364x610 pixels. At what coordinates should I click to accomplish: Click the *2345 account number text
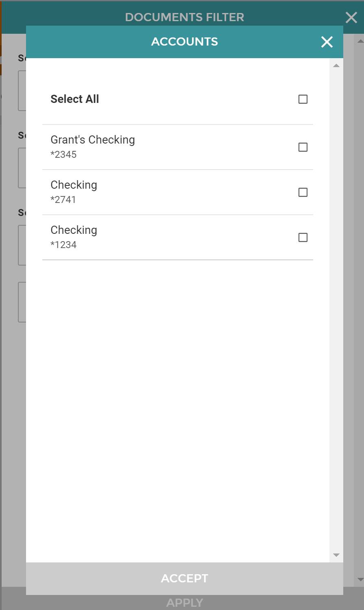63,155
